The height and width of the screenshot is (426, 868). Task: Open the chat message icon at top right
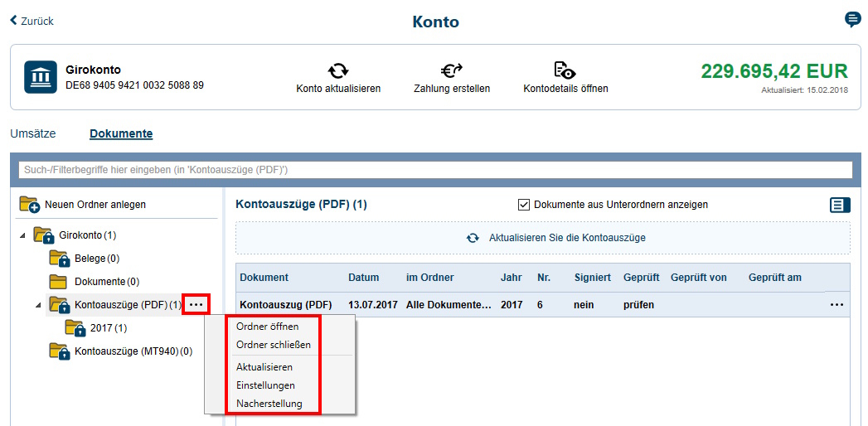(852, 20)
